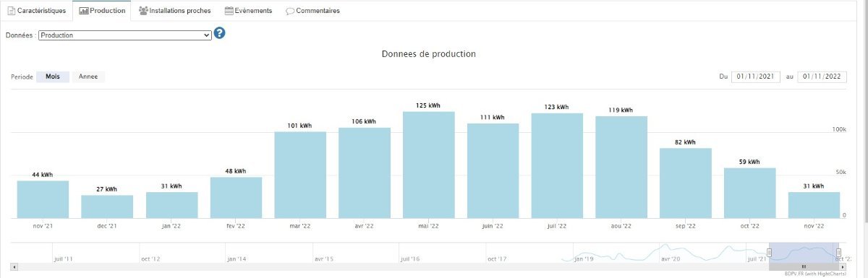
Task: Click the nov '21 bar (44 kWh)
Action: tap(43, 199)
